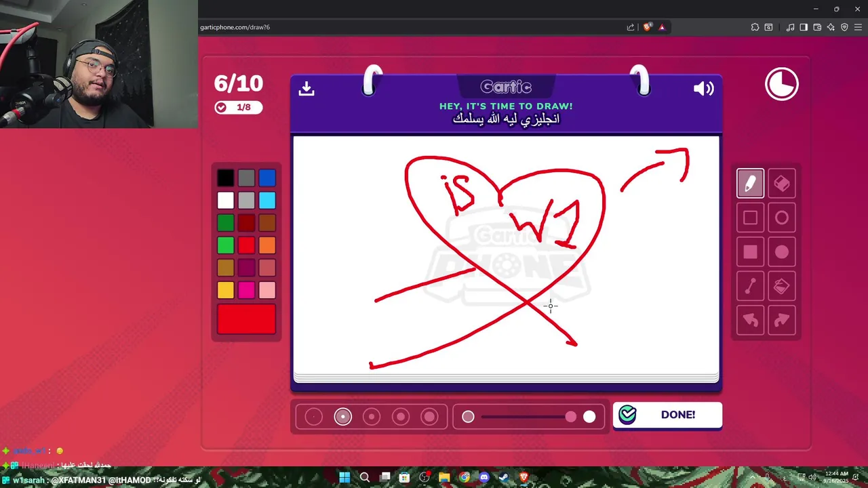Select the second brush thickness
Screen dimensions: 868x488
point(342,417)
